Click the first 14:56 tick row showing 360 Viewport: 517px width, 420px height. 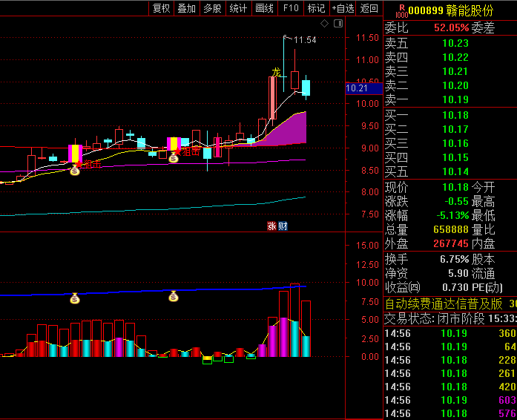click(x=450, y=333)
